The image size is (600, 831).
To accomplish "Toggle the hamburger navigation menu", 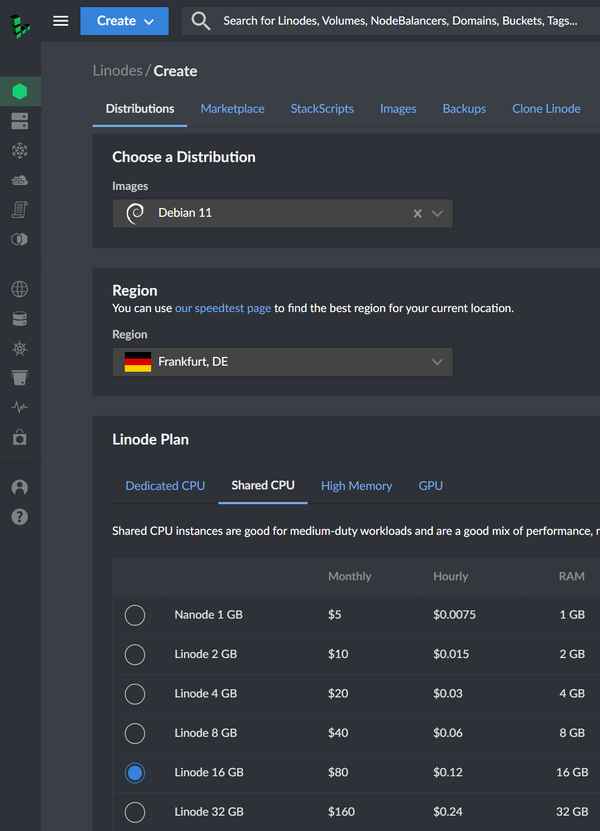I will (61, 21).
